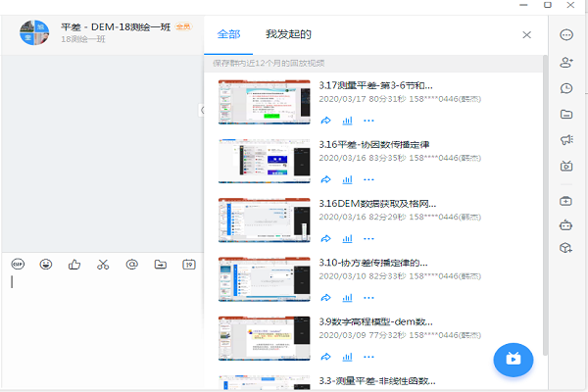Open group announcement megaphone icon
Screen dimensions: 588x392
565,140
